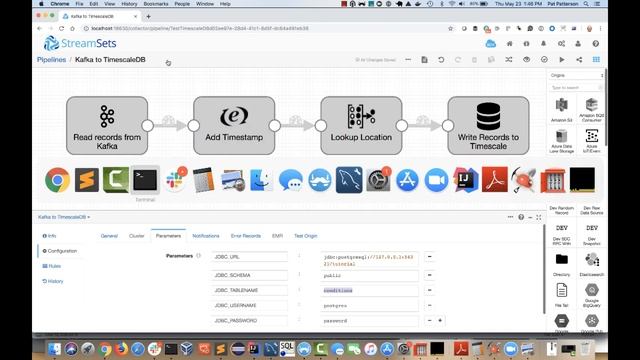Start the pipeline with the play icon
The width and height of the screenshot is (640, 360).
point(562,60)
